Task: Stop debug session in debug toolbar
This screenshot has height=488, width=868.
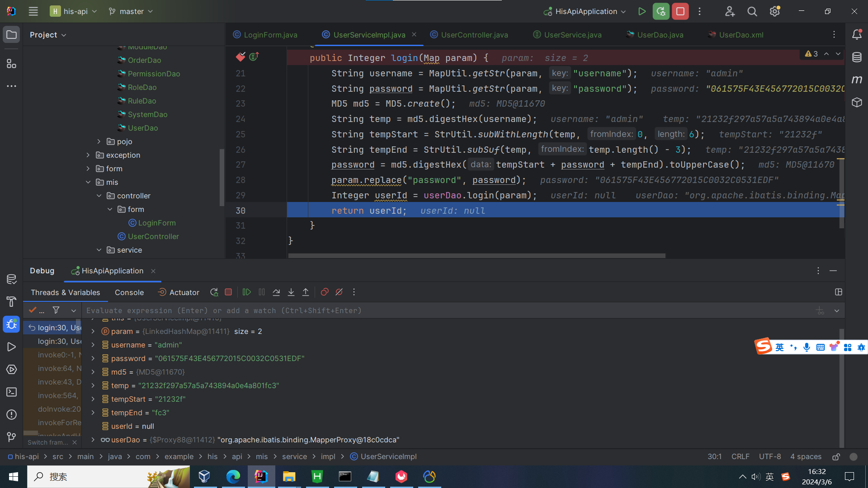Action: (228, 292)
